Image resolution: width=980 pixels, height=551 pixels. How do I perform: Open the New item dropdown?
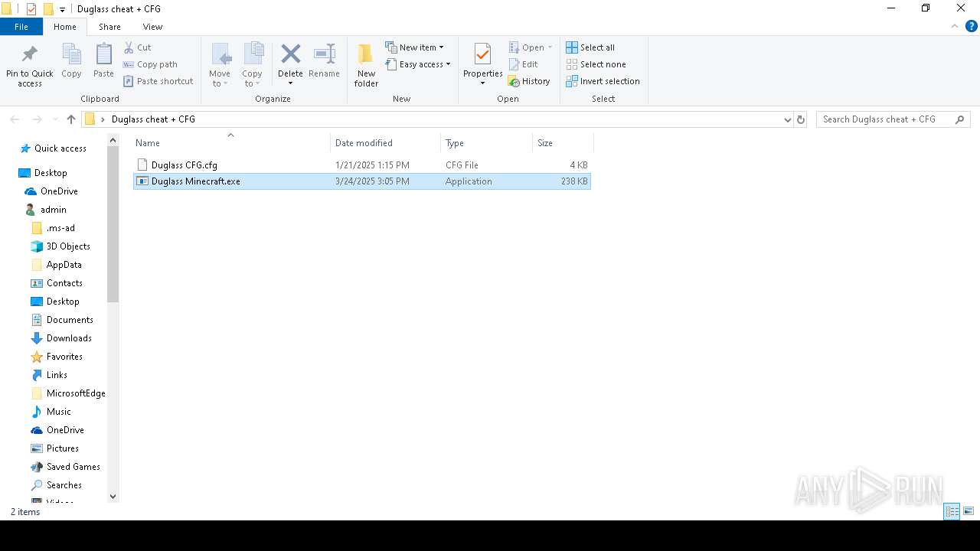click(414, 47)
